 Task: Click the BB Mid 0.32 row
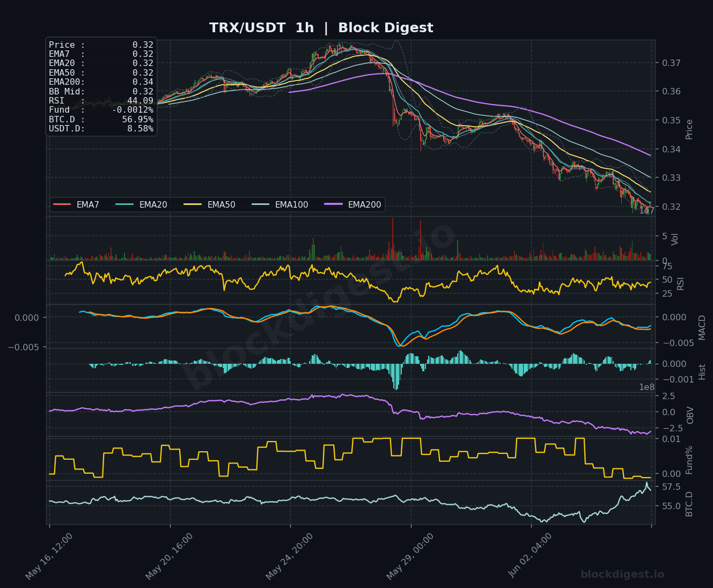click(101, 91)
